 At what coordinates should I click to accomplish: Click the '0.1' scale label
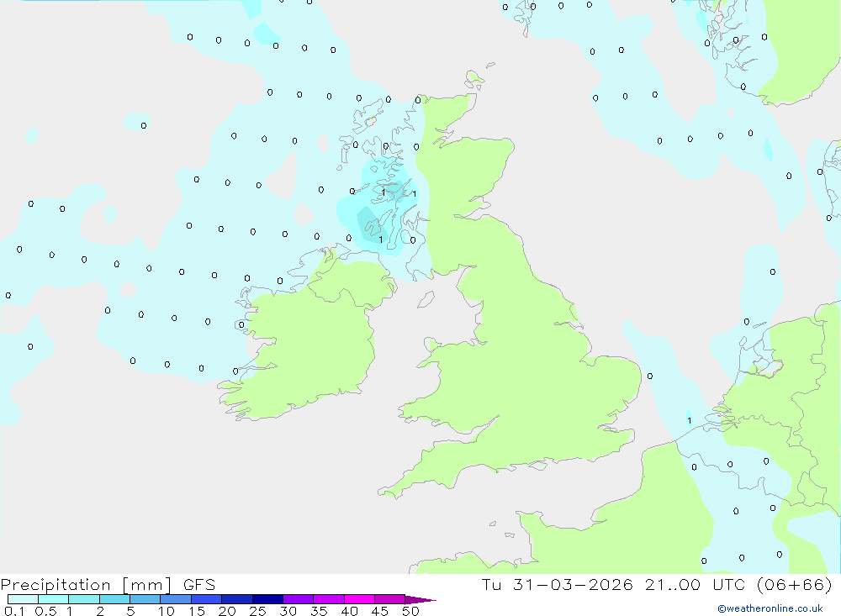click(x=14, y=611)
